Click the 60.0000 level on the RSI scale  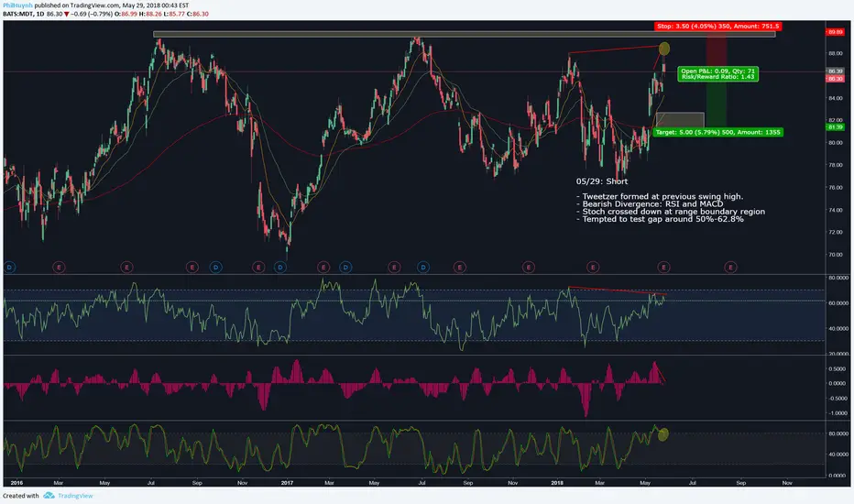point(838,303)
